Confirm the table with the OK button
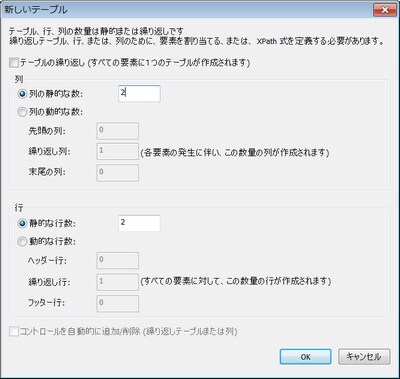 coord(306,357)
